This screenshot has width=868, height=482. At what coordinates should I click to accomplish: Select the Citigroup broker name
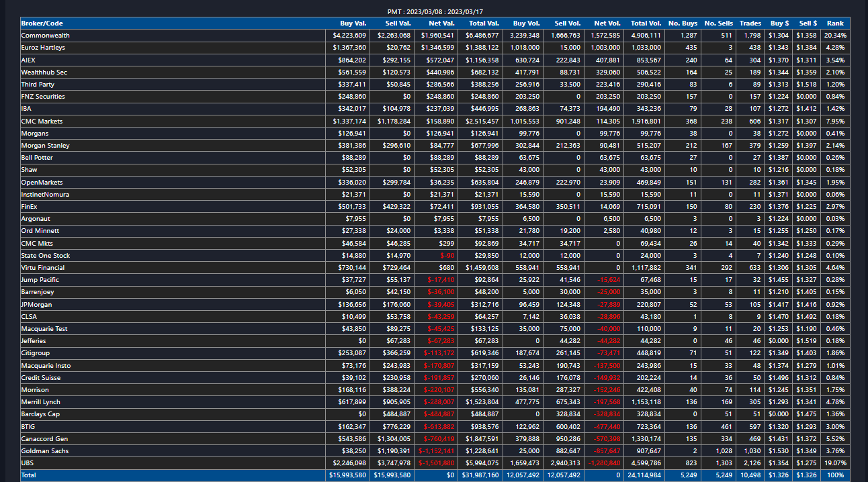[36, 353]
